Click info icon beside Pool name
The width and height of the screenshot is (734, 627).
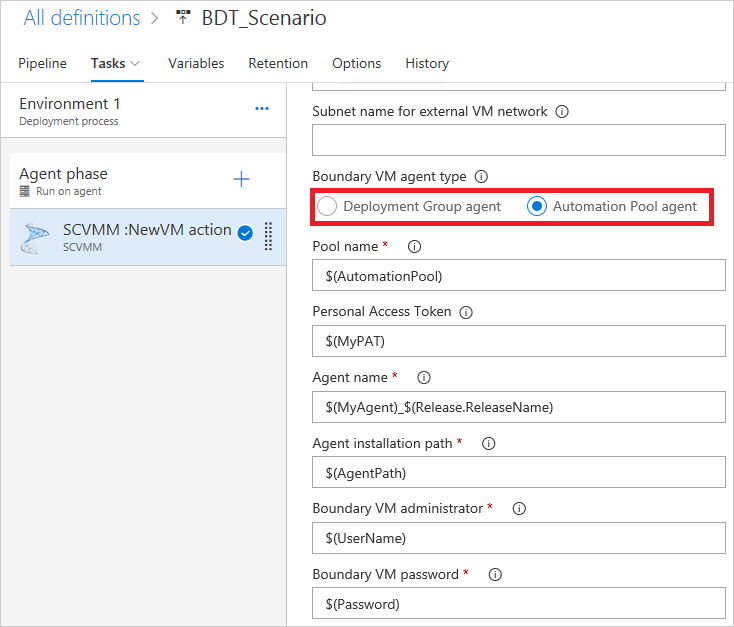coord(414,246)
